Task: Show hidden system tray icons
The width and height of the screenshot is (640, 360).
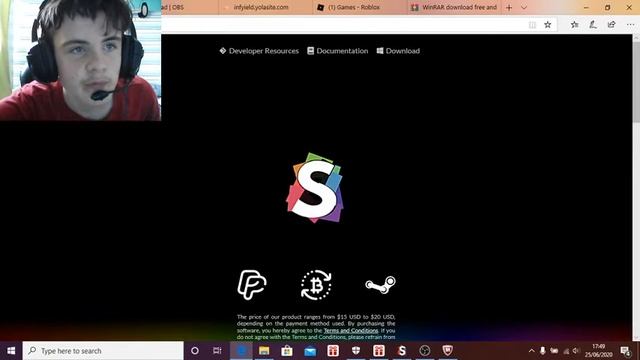Action: [x=531, y=351]
